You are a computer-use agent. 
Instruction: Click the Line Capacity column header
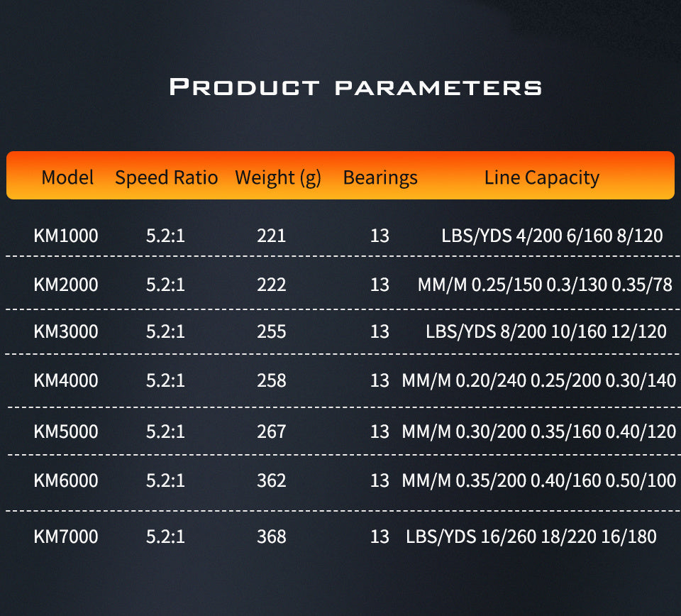[x=542, y=177]
